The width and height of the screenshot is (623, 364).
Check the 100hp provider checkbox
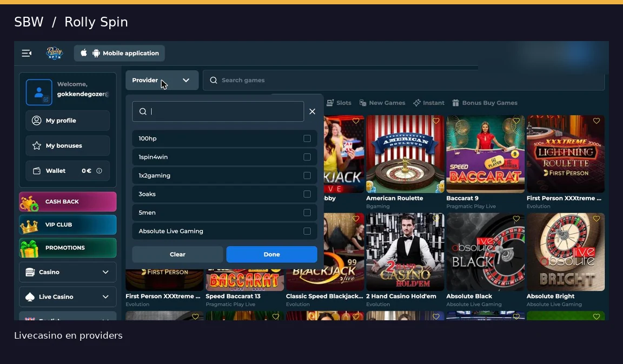(307, 139)
